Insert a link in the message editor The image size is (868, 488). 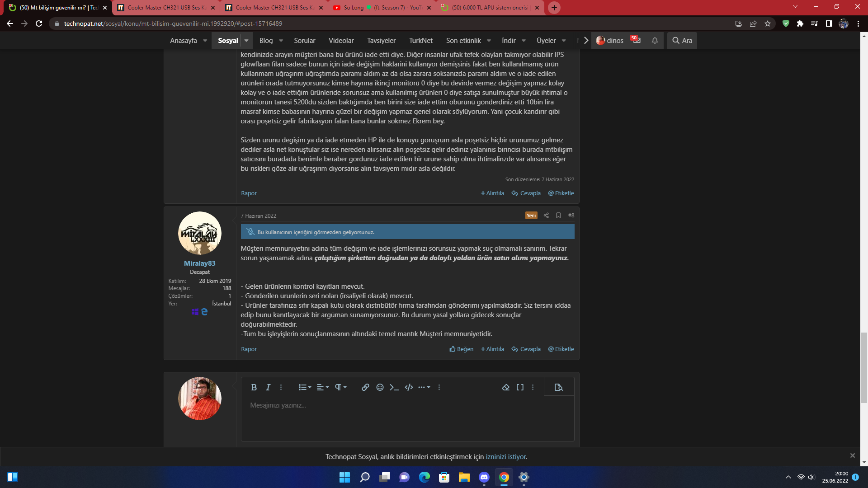[x=365, y=387]
